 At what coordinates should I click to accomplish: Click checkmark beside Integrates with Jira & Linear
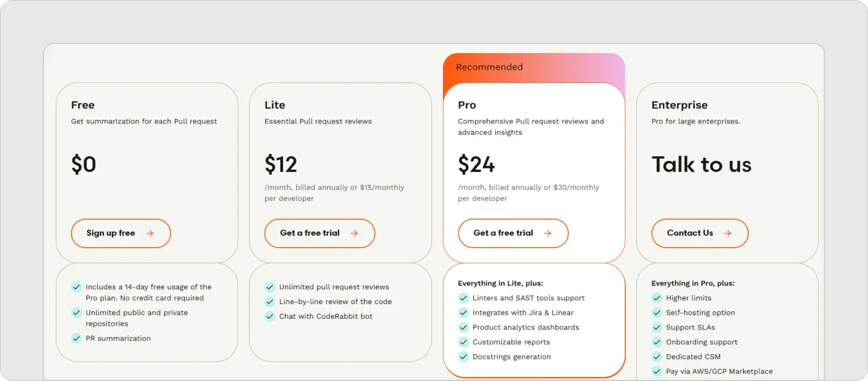(x=463, y=312)
